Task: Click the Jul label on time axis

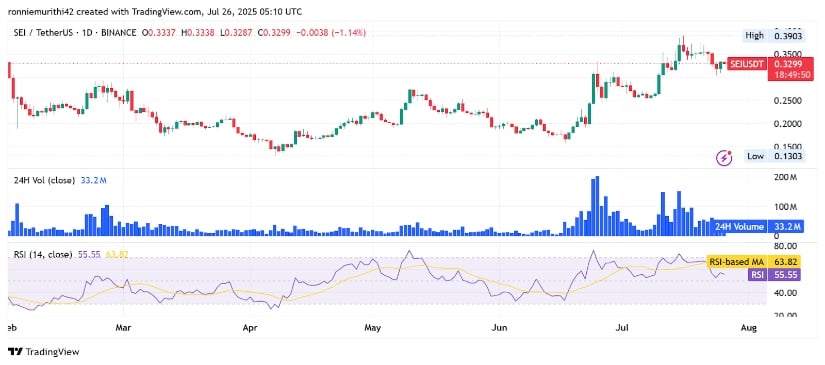Action: click(622, 328)
